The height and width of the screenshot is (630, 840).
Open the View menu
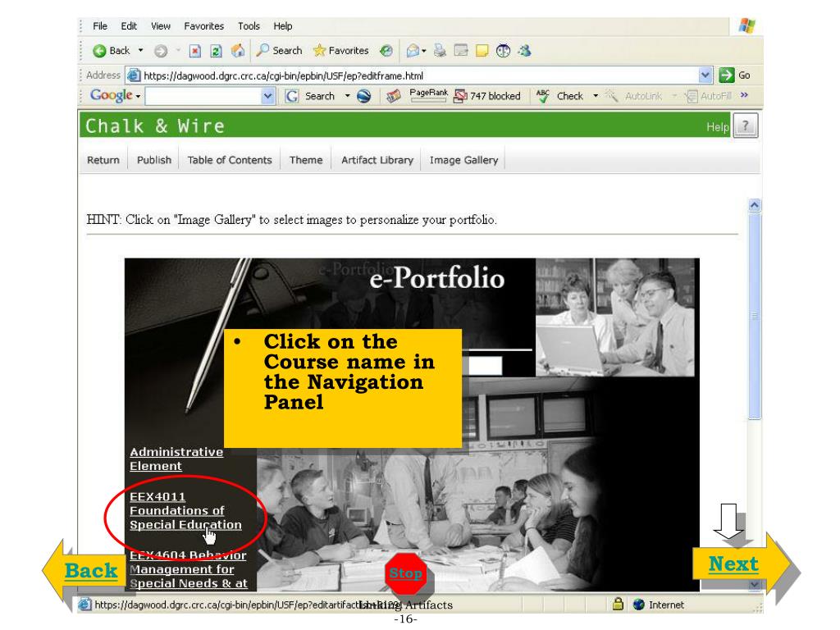[x=160, y=25]
